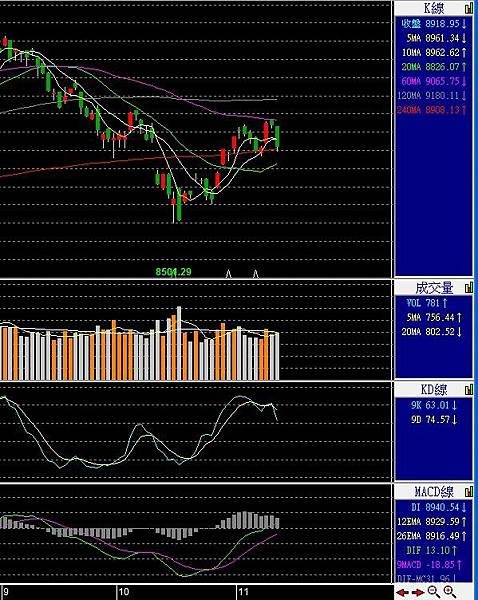Open MACD線 panel chart settings icon
Image resolution: width=478 pixels, height=600 pixels.
pyautogui.click(x=469, y=491)
